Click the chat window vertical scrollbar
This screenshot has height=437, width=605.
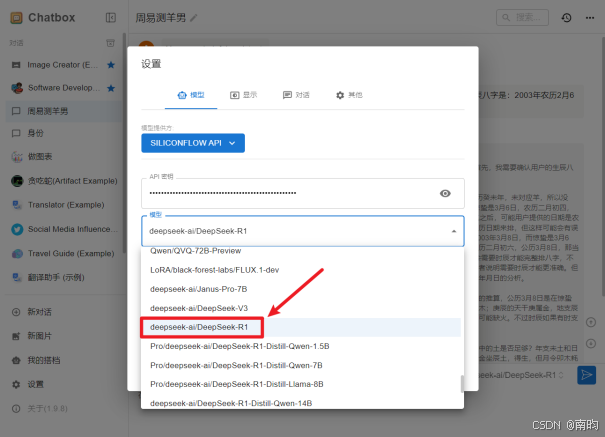click(x=603, y=166)
